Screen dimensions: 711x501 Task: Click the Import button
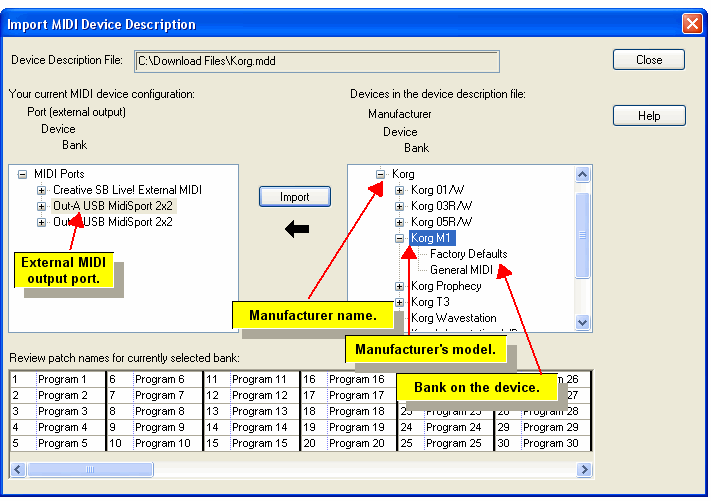[x=294, y=197]
